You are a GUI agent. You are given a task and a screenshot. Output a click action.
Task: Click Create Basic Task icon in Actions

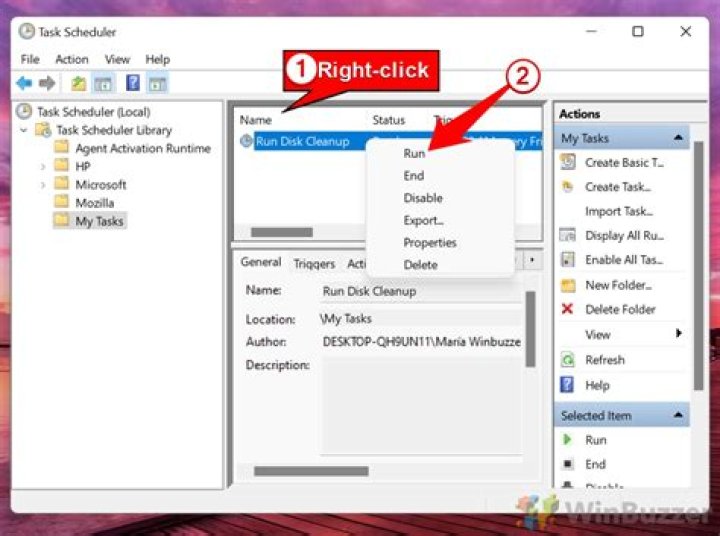[568, 162]
